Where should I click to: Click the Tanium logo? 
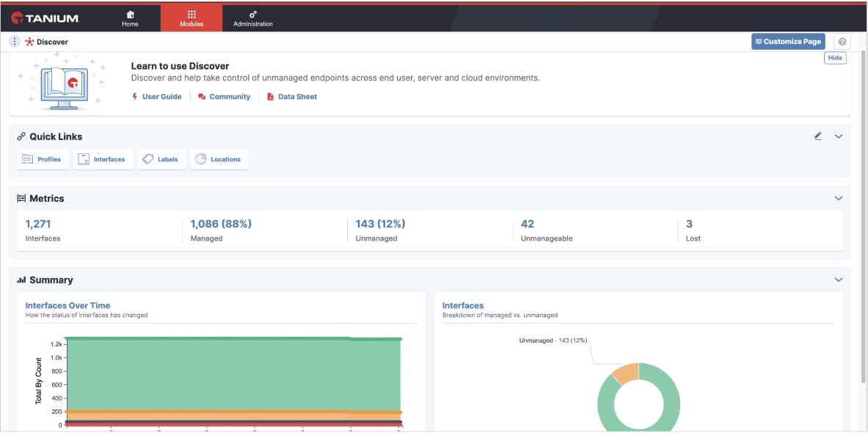[45, 18]
